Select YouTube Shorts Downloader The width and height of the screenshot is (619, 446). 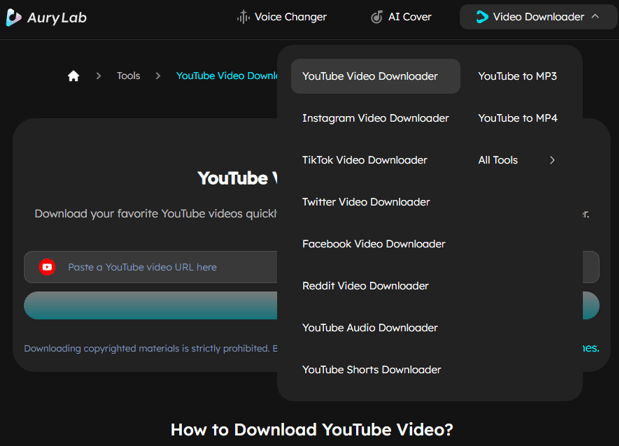click(371, 369)
